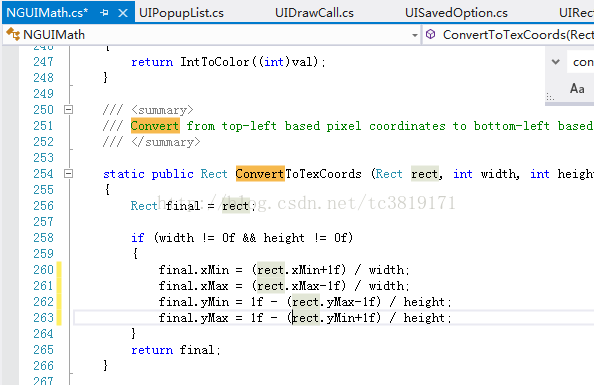This screenshot has width=594, height=385.
Task: Expand the find panel replace chevron
Action: [555, 61]
